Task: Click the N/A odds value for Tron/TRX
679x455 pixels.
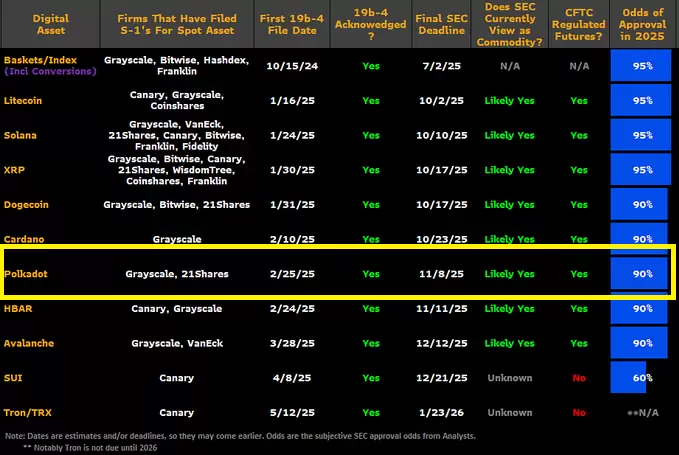Action: point(643,413)
